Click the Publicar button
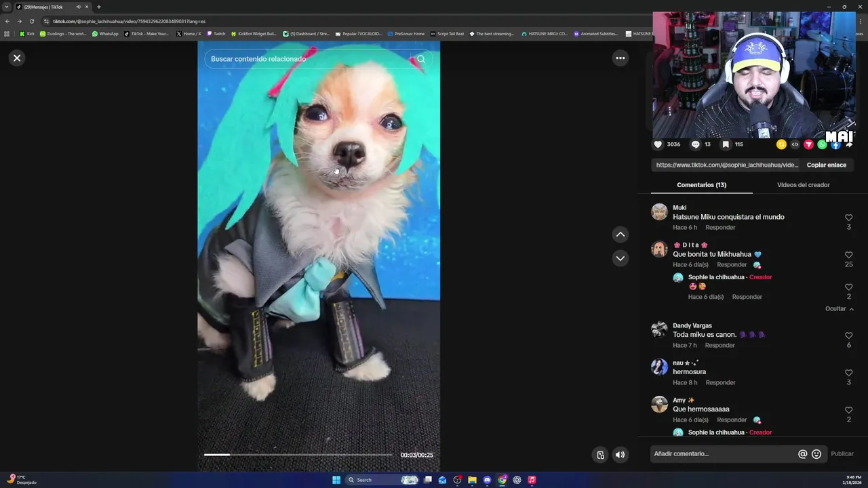 tap(842, 454)
